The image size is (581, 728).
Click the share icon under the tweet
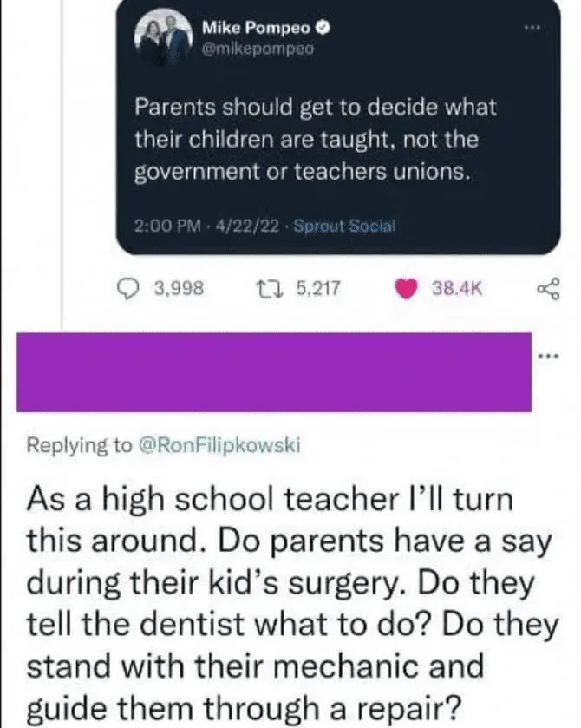tap(550, 287)
